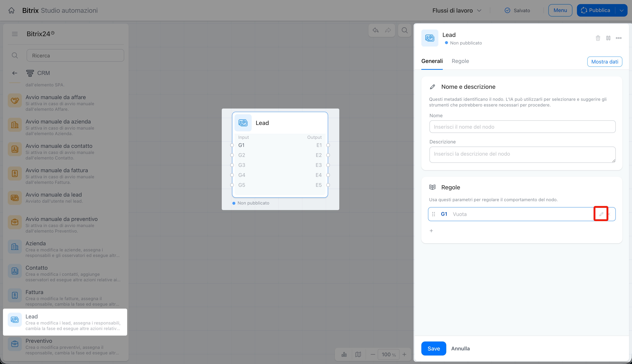The image size is (632, 364).
Task: Select Avvio manuale da affare item
Action: point(65,103)
